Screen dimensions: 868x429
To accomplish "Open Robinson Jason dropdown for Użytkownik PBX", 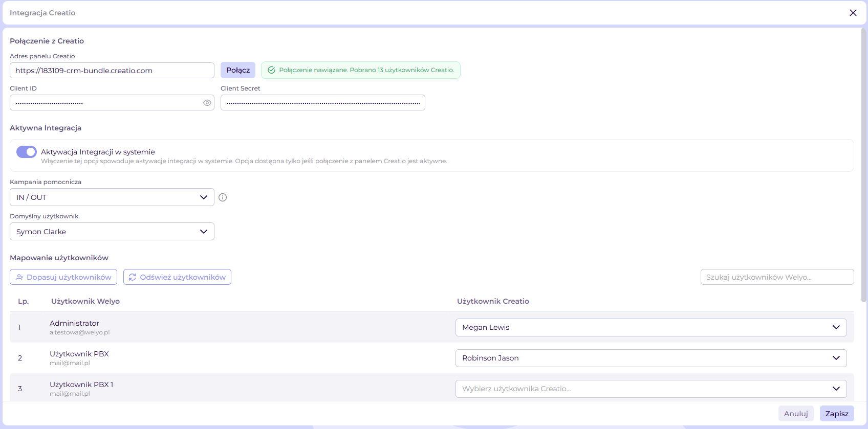I will 651,358.
